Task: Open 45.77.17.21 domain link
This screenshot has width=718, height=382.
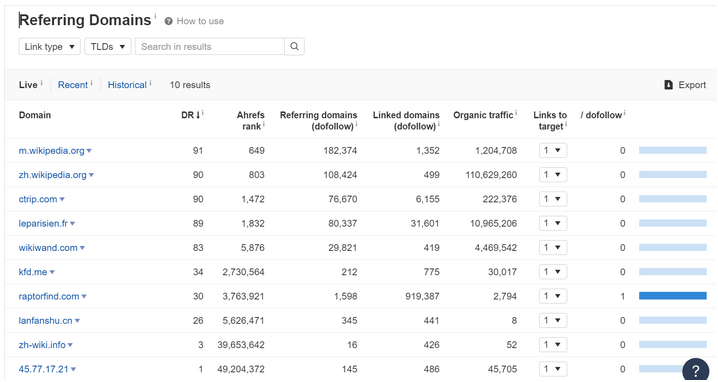Action: point(44,369)
